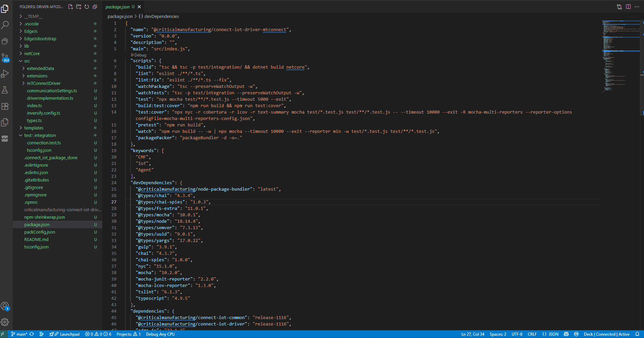Expand the lib folder
The image size is (644, 338).
(57, 46)
